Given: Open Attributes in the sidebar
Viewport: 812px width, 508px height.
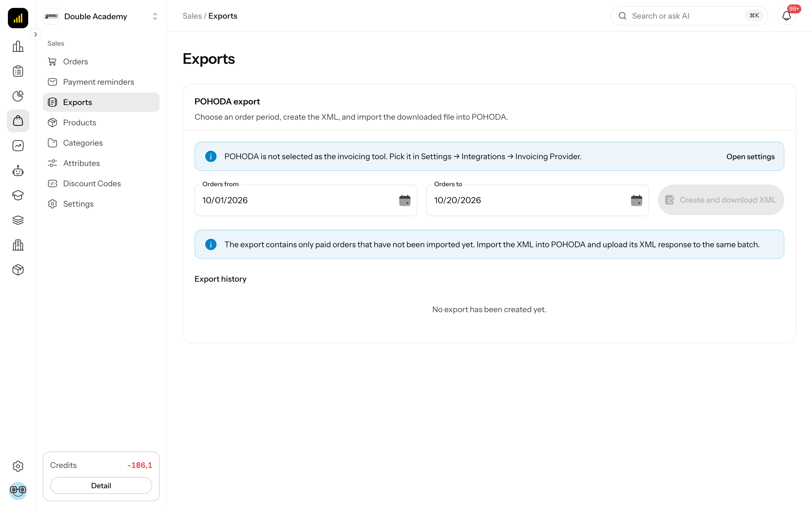Looking at the screenshot, I should point(101,163).
